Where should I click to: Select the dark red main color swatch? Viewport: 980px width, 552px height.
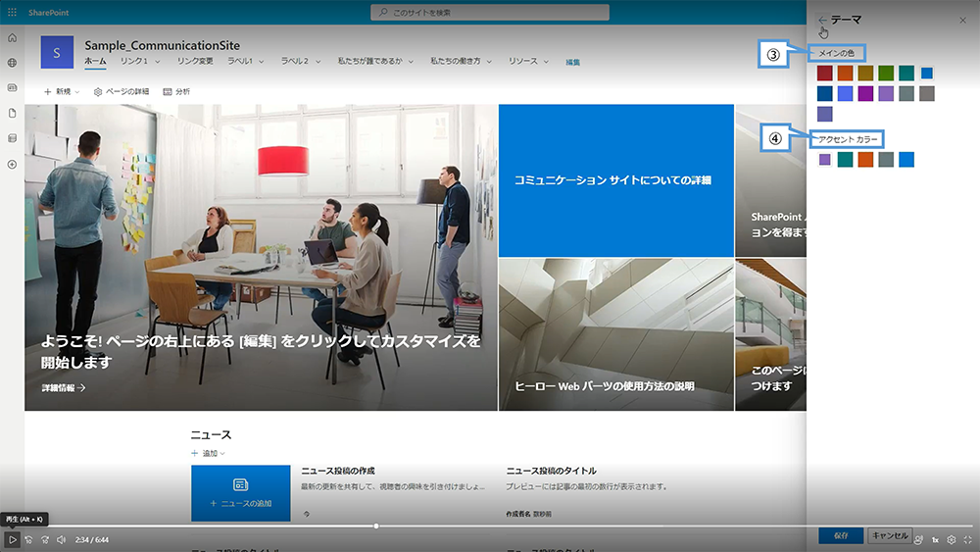825,74
